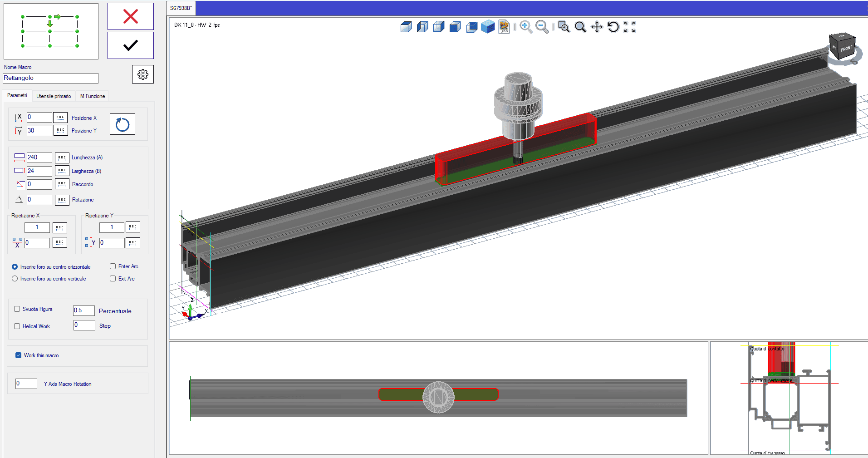Confirm with the black checkmark button

coord(130,45)
